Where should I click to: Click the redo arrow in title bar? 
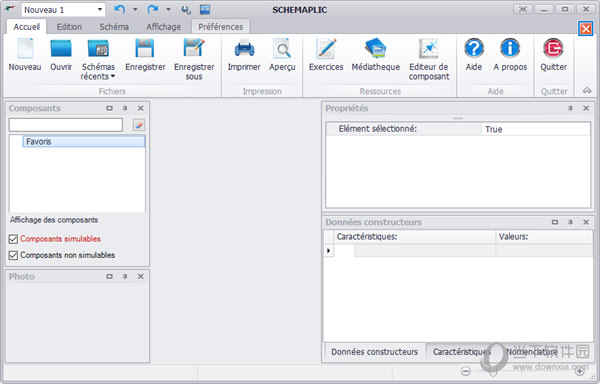tap(153, 9)
